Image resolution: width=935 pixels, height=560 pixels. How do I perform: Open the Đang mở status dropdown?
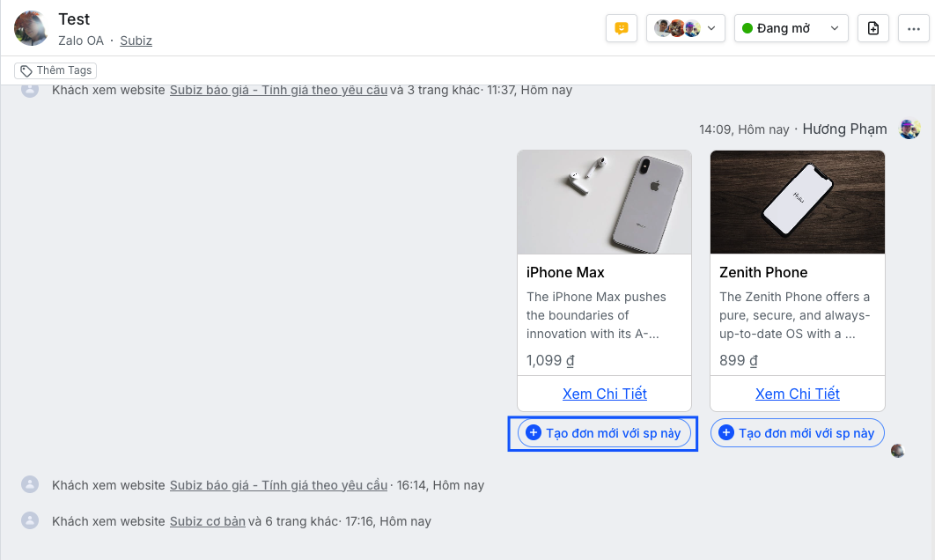pyautogui.click(x=791, y=28)
